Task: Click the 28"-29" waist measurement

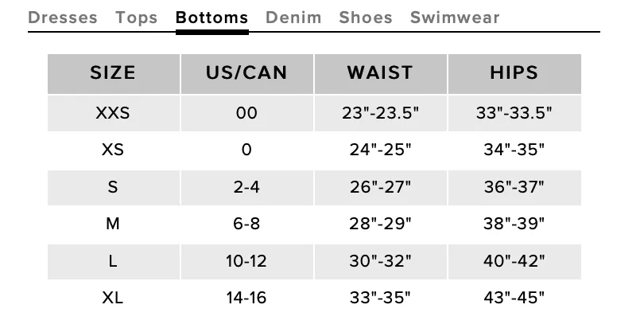Action: click(380, 225)
